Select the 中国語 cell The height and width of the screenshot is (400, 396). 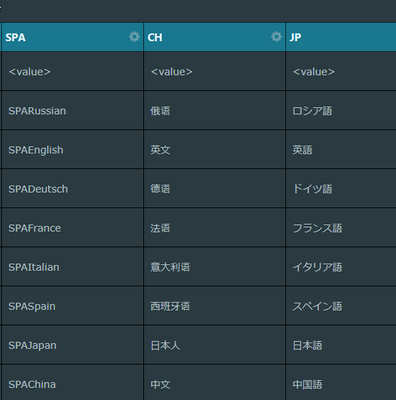point(341,383)
